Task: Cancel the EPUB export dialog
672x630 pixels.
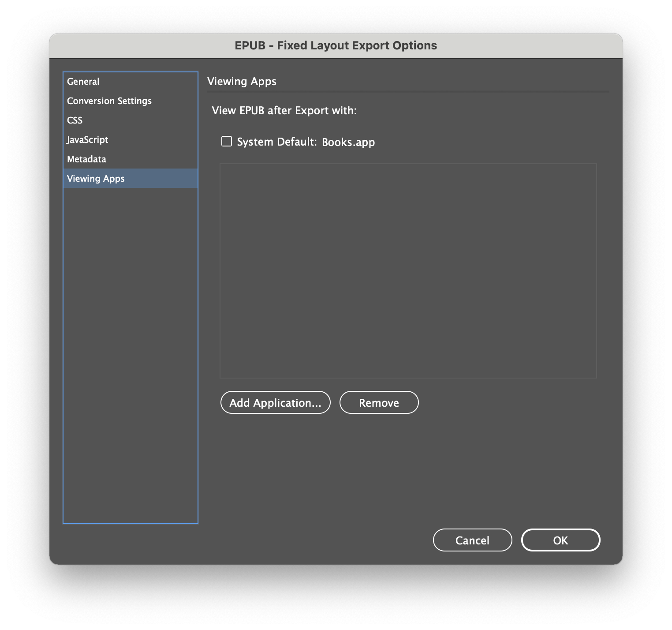Action: (472, 540)
